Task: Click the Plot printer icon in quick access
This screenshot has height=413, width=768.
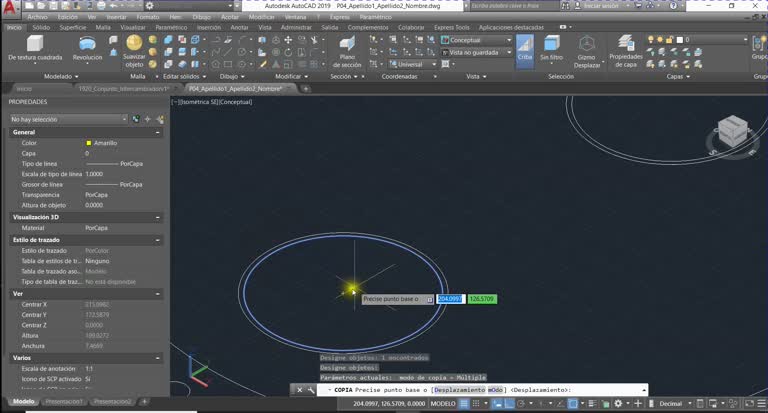Action: coord(101,6)
